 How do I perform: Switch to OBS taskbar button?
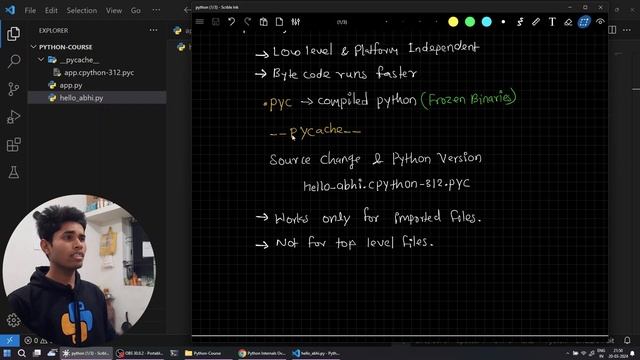coord(140,353)
